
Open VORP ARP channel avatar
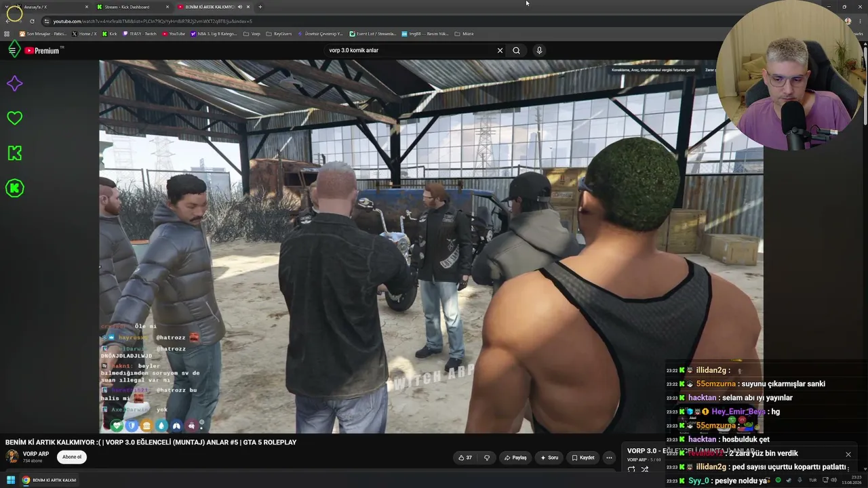pyautogui.click(x=12, y=456)
